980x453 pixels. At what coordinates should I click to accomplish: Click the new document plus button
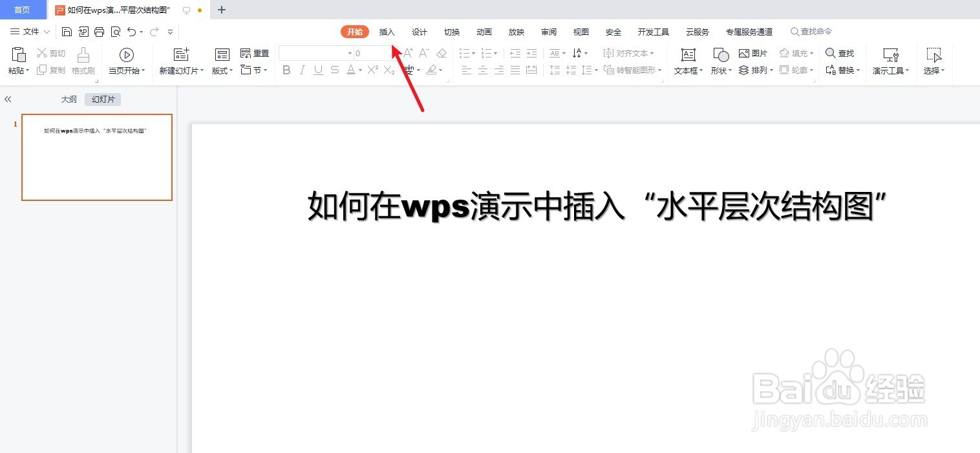tap(222, 10)
